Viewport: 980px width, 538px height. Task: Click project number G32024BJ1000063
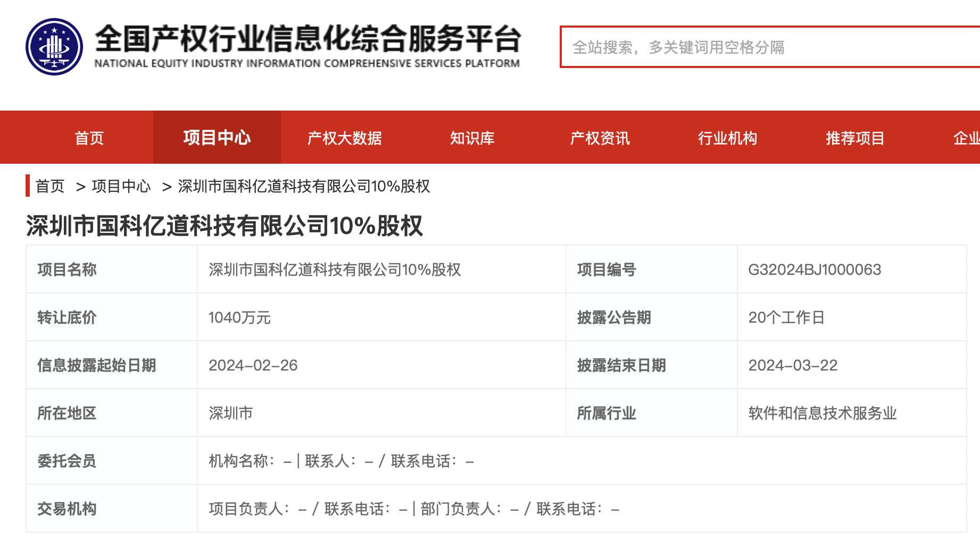[815, 270]
